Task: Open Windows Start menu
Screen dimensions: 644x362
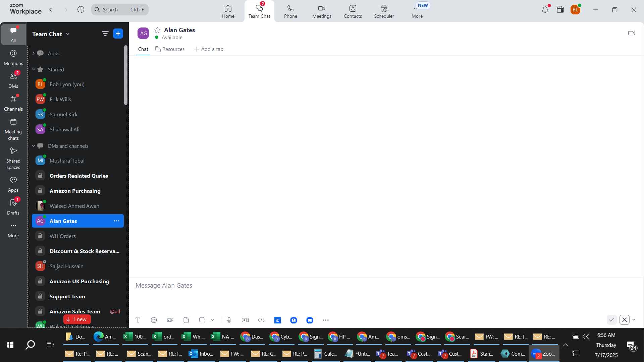Action: coord(10,345)
